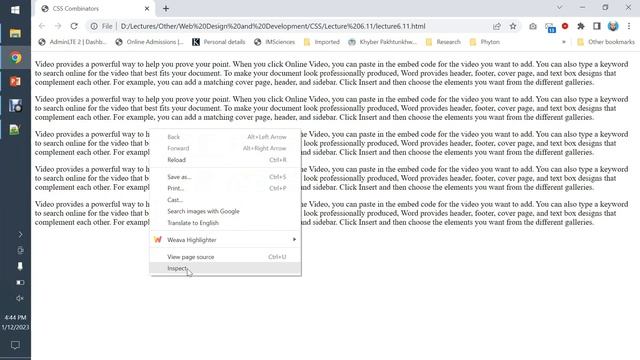Open PowerPoint from the taskbar
This screenshot has width=640, height=360.
pos(15,82)
